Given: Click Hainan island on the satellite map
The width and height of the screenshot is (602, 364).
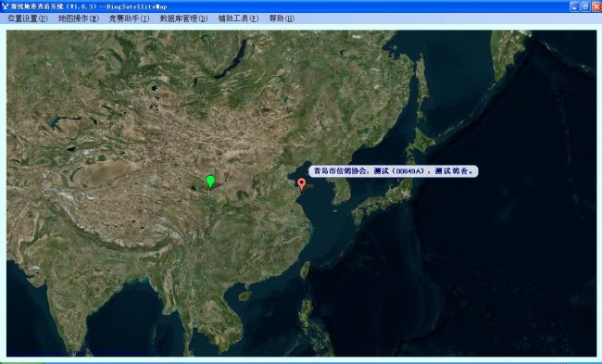Looking at the screenshot, I should click(245, 295).
